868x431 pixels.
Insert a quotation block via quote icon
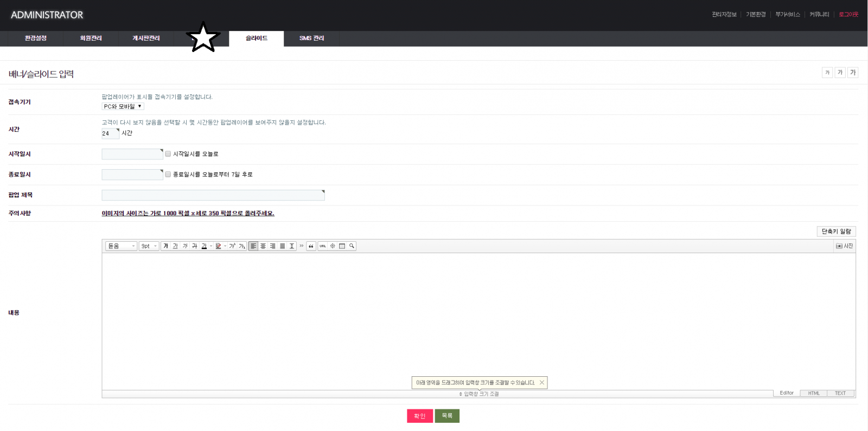click(311, 246)
